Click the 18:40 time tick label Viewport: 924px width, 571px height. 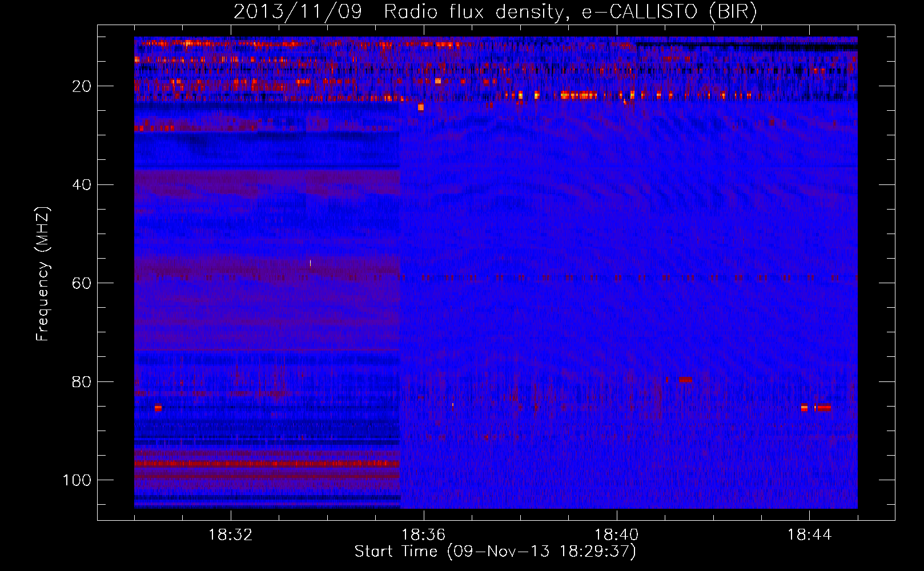(617, 535)
